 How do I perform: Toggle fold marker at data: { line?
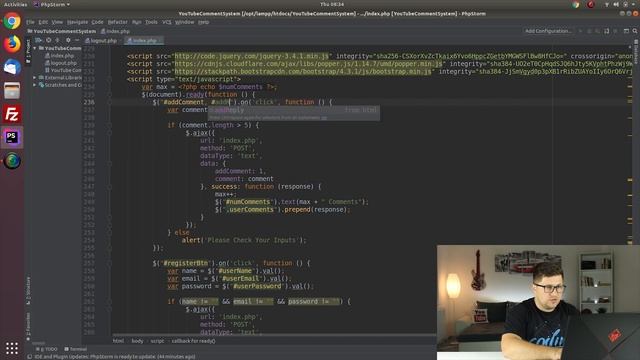[x=109, y=164]
